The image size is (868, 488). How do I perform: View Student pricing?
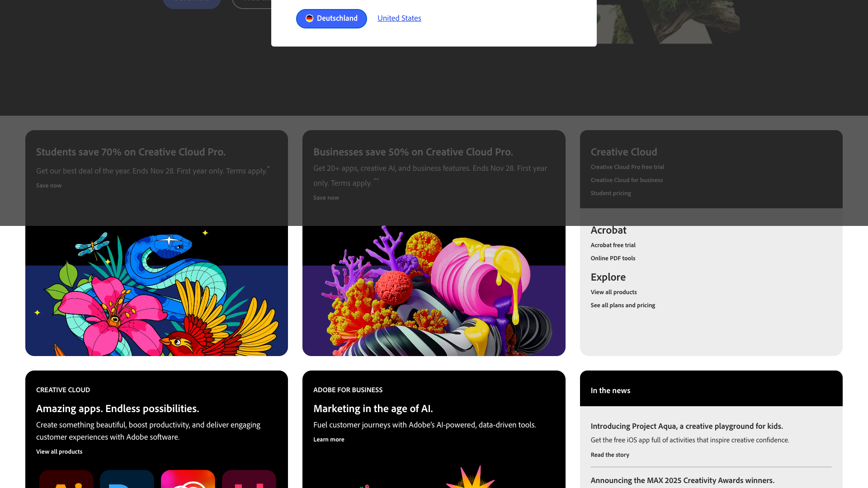click(611, 193)
